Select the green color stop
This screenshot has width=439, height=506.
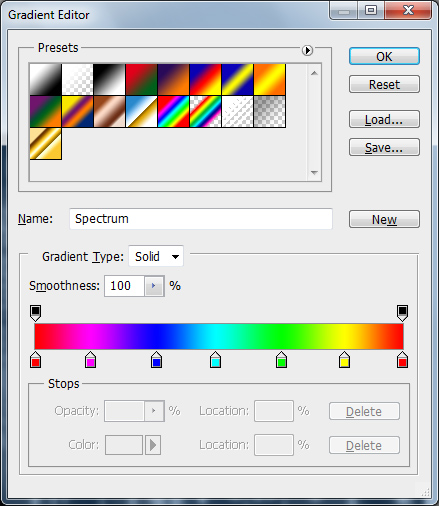click(x=281, y=359)
